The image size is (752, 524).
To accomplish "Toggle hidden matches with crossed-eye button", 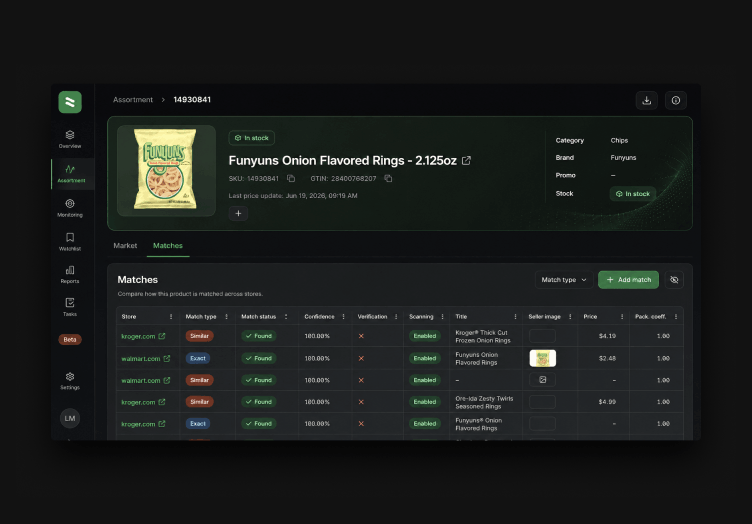I will click(x=674, y=279).
